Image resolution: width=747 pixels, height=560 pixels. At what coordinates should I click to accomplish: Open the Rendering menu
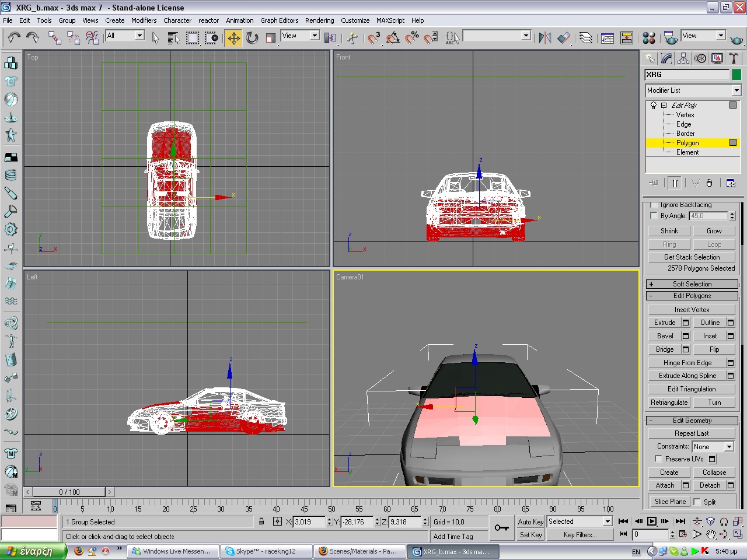(x=319, y=20)
